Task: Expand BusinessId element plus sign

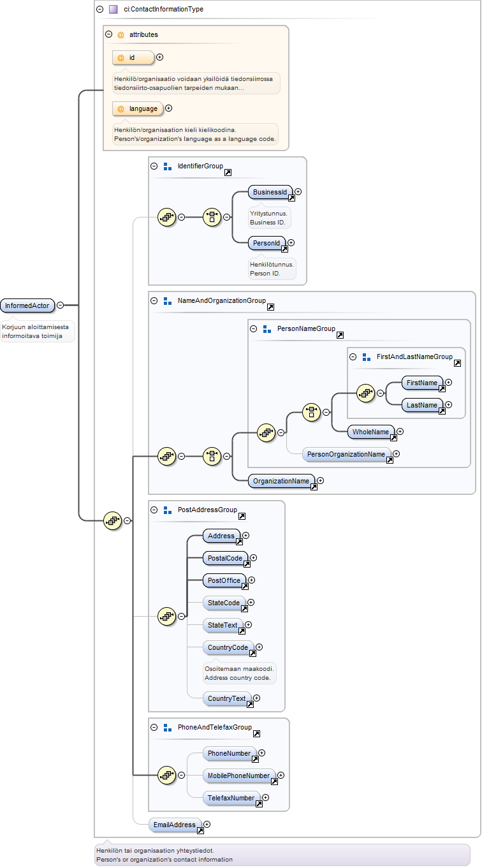Action: [x=298, y=191]
